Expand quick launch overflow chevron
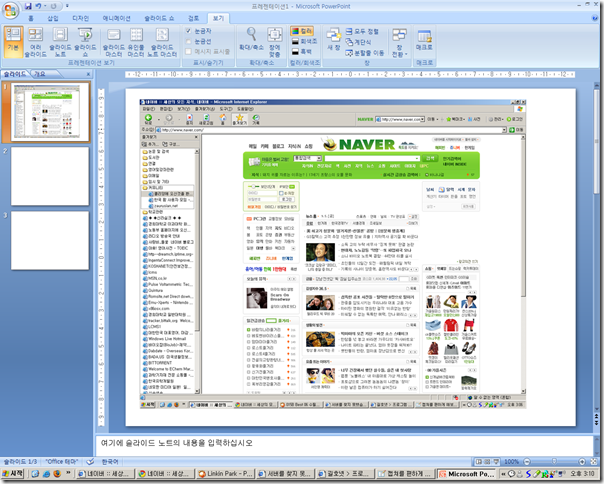The image size is (604, 484). point(68,473)
